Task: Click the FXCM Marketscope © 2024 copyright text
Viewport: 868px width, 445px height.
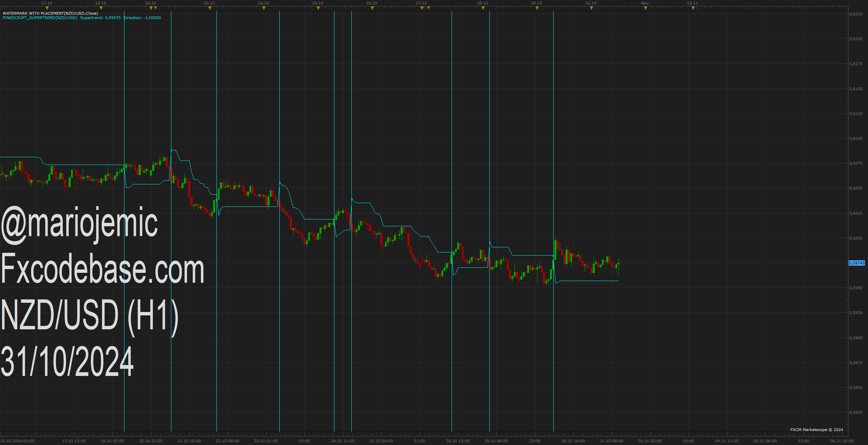Action: (x=817, y=430)
